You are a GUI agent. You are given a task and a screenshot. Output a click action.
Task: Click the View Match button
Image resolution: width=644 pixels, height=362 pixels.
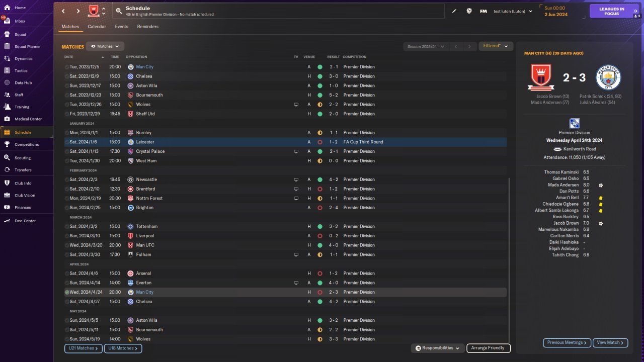click(x=610, y=342)
